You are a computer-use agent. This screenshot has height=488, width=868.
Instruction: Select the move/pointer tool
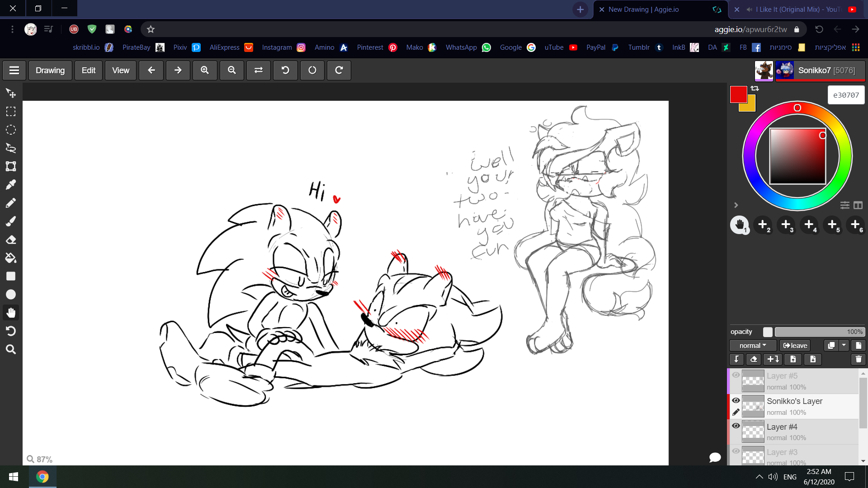11,93
